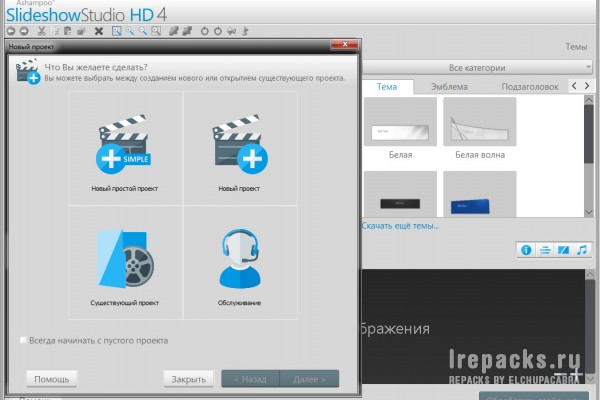
Task: Click the Что Вы желаете сделать? heading
Action: click(96, 67)
